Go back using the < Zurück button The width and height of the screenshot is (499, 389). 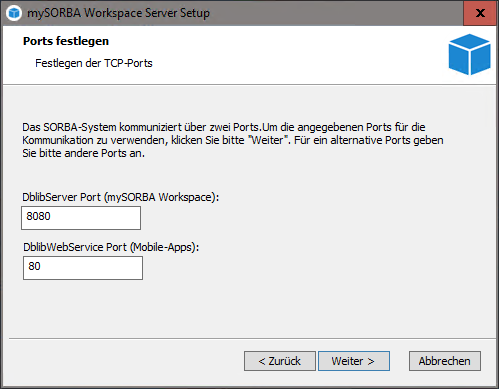pyautogui.click(x=280, y=361)
